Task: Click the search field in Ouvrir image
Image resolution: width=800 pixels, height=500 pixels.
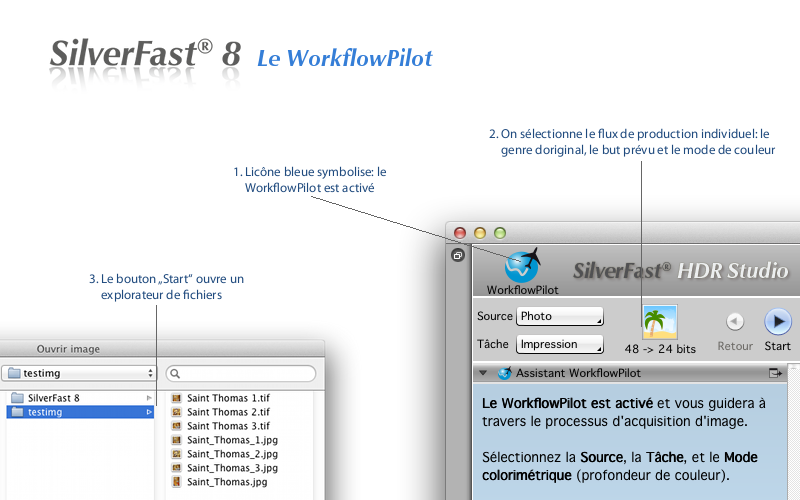Action: (x=241, y=373)
